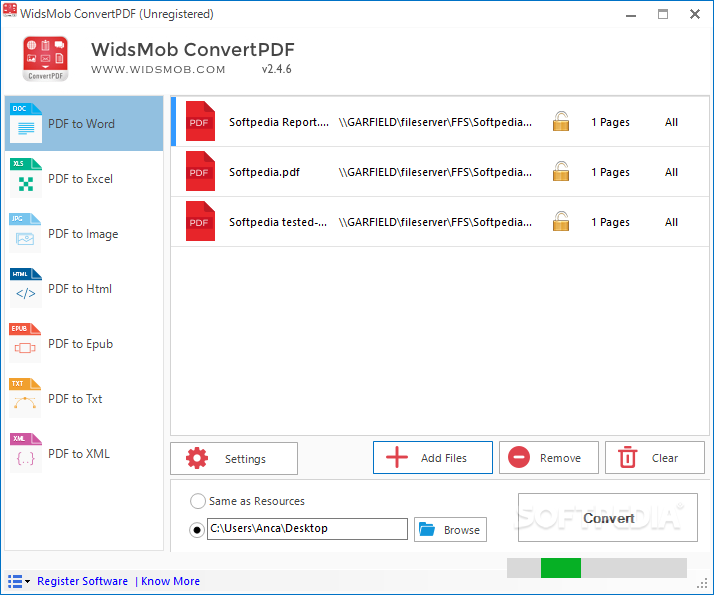Maximize the WidsMob ConvertPDF window
The height and width of the screenshot is (595, 714).
pyautogui.click(x=663, y=15)
